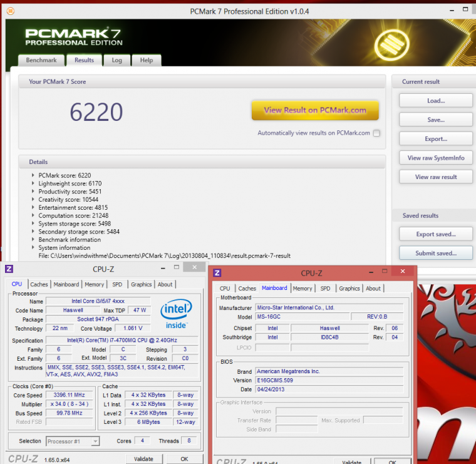The width and height of the screenshot is (476, 464).
Task: Click the i7-4700MQ Specification field
Action: click(x=122, y=340)
